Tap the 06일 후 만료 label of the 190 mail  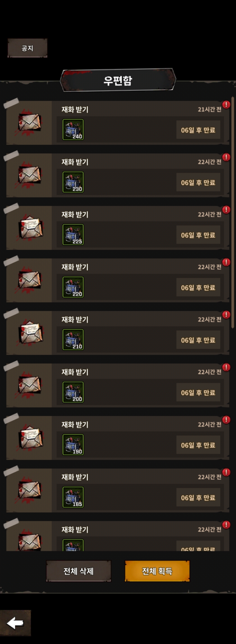tap(198, 445)
